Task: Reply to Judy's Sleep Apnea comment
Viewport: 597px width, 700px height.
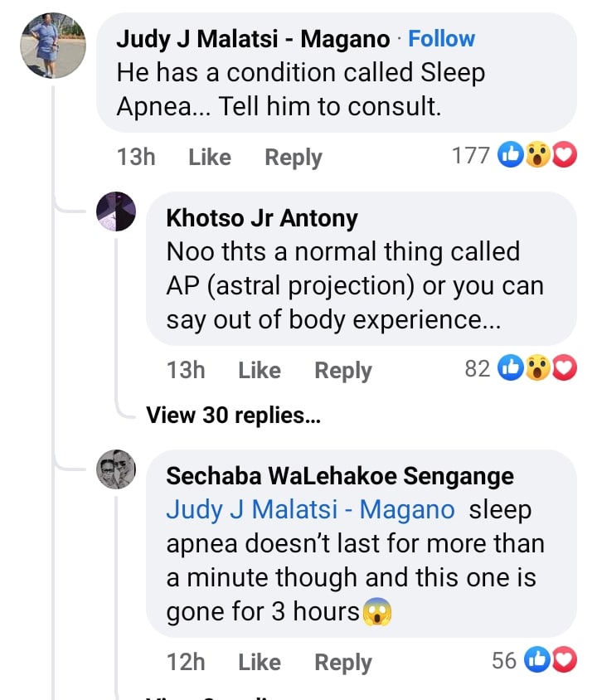Action: [293, 157]
